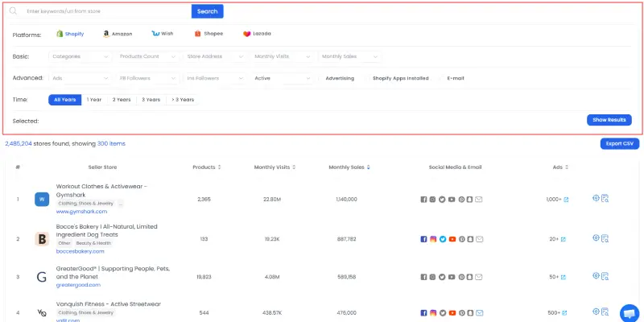The width and height of the screenshot is (644, 322).
Task: Tick the E-mail checkbox
Action: (x=442, y=78)
